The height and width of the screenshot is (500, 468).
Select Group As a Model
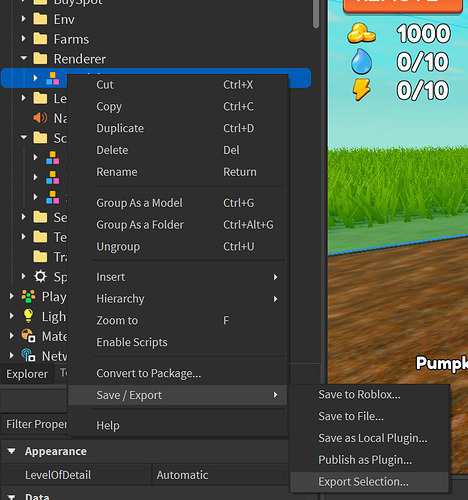(178, 203)
